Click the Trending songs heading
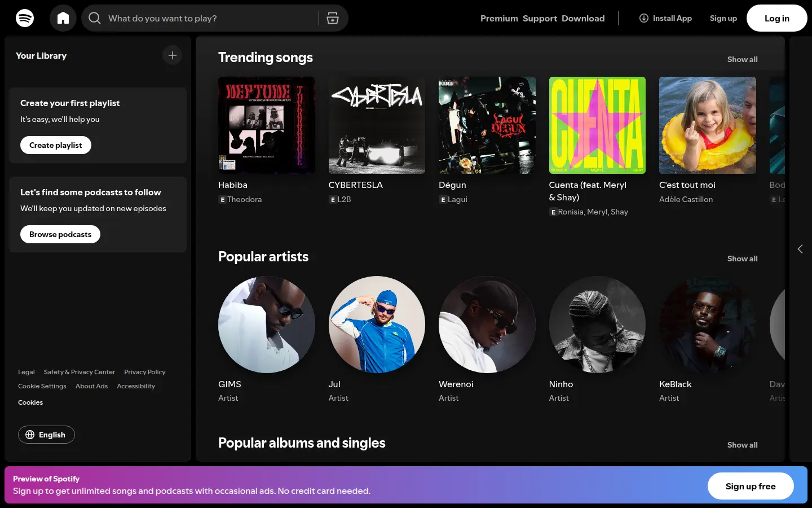Screen dimensions: 812x508 coord(266,58)
